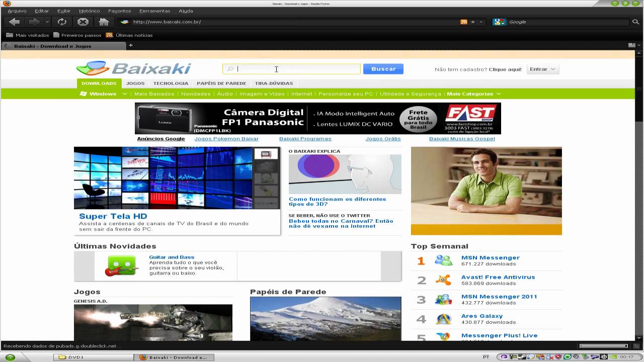
Task: Open the Mais visitados bookmark folder
Action: (x=28, y=35)
